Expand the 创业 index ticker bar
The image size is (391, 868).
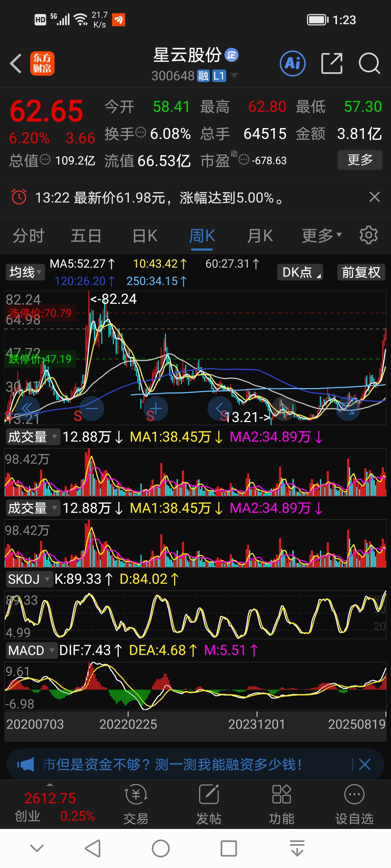click(x=50, y=785)
